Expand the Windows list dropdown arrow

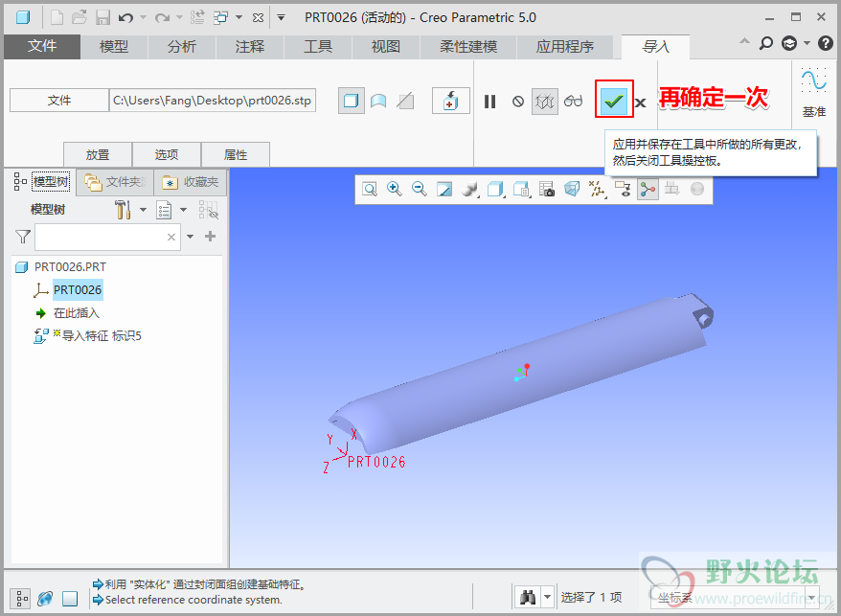tap(239, 17)
